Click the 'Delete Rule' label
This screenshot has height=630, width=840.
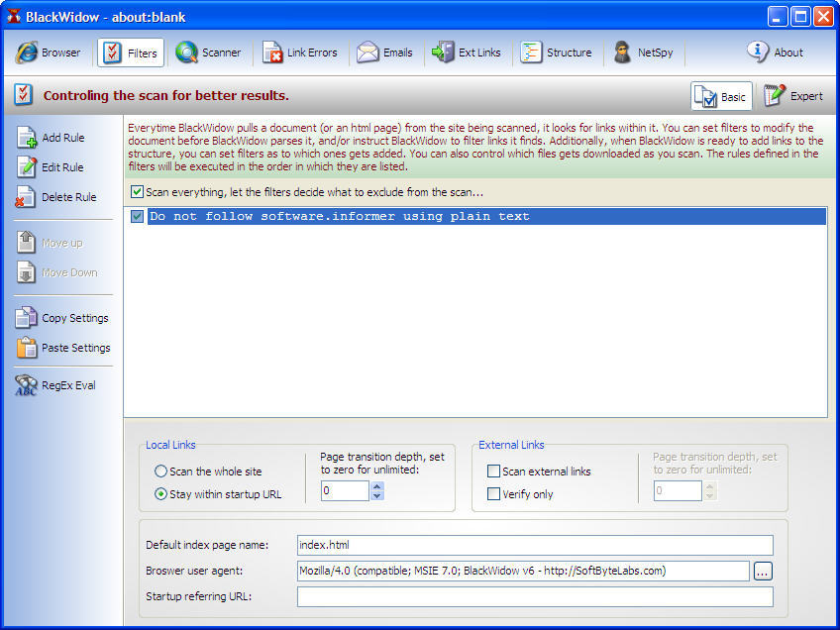pos(69,197)
